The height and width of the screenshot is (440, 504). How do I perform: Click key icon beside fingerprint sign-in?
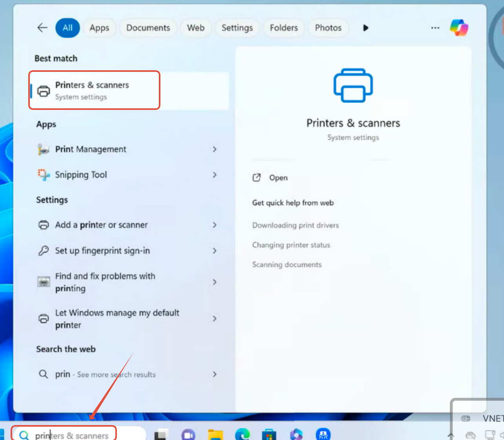coord(44,250)
